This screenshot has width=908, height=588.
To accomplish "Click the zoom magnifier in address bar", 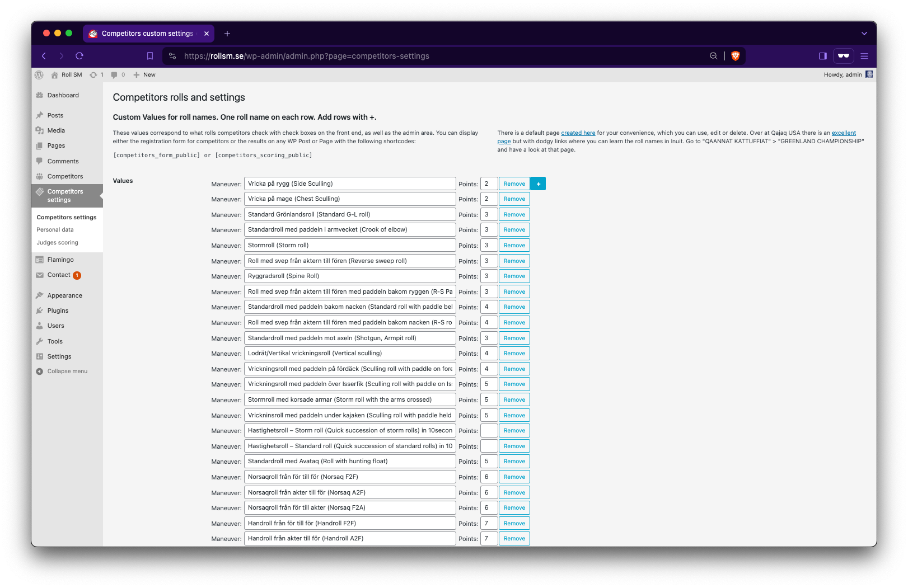I will pos(714,56).
